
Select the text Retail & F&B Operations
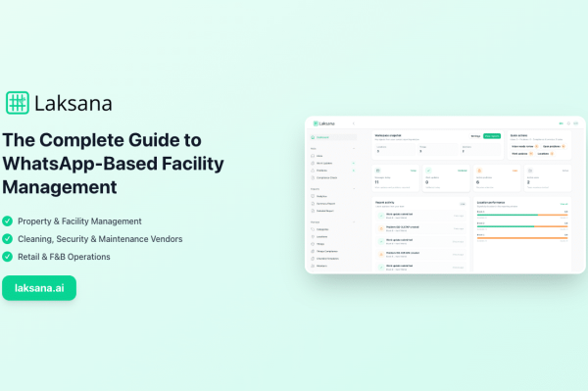64,257
